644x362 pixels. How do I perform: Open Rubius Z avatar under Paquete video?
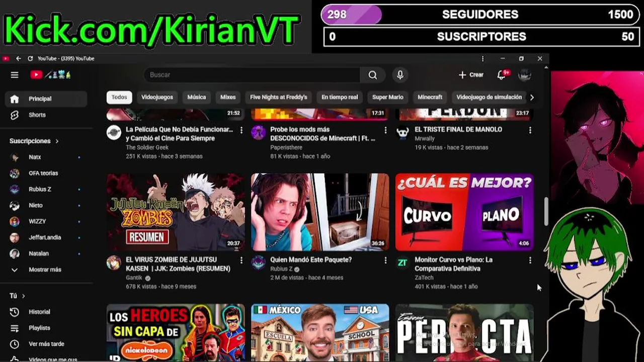click(x=258, y=262)
